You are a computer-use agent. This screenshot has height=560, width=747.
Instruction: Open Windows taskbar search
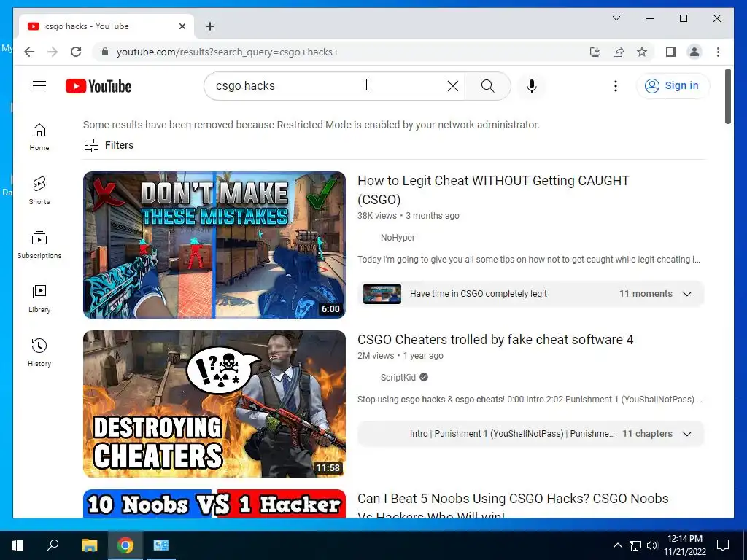(x=53, y=545)
